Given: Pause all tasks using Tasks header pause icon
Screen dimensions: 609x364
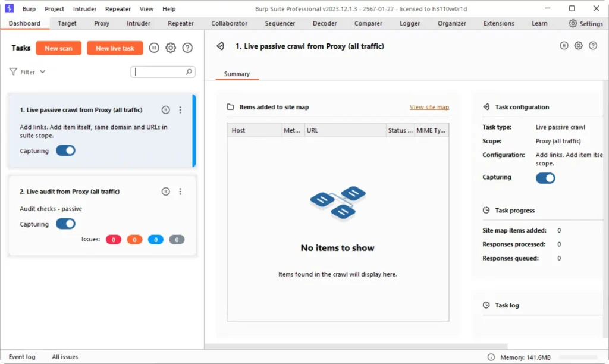Looking at the screenshot, I should coord(154,48).
